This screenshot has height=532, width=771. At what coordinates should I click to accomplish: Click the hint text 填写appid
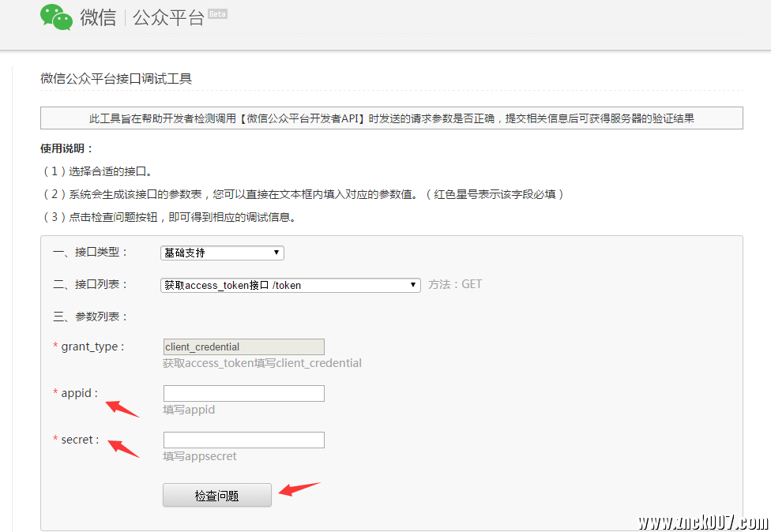point(189,410)
